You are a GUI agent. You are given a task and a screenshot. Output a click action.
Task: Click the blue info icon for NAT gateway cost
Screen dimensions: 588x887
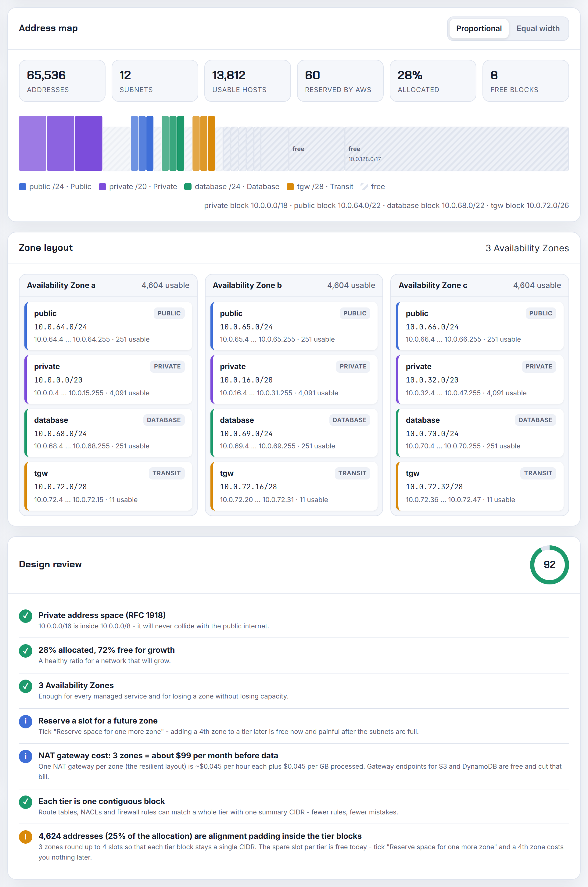[x=26, y=756]
